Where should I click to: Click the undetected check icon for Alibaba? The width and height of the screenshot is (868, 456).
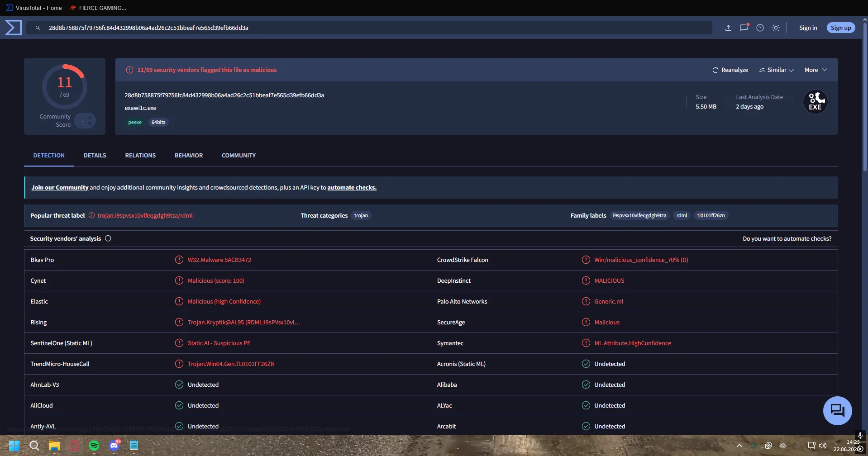[586, 385]
